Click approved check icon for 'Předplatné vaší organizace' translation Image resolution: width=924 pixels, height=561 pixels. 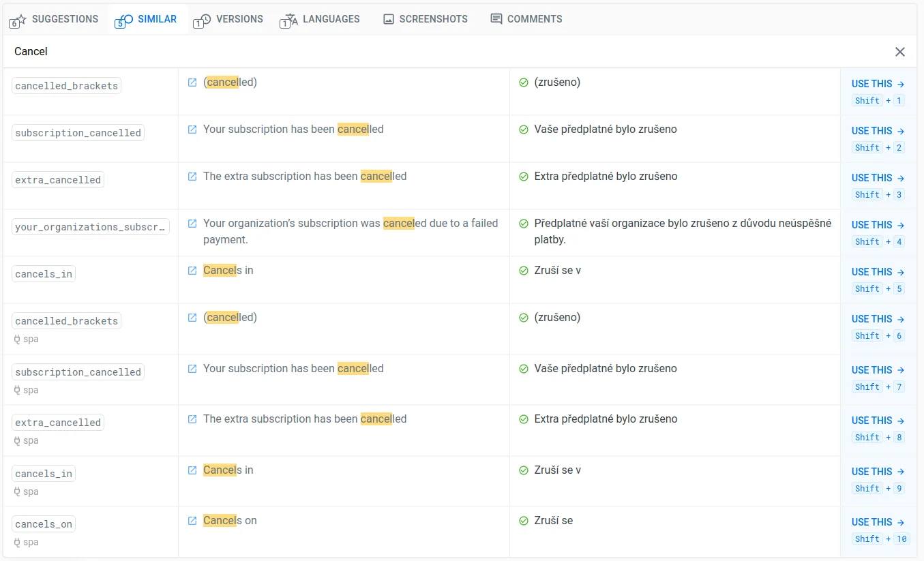524,224
